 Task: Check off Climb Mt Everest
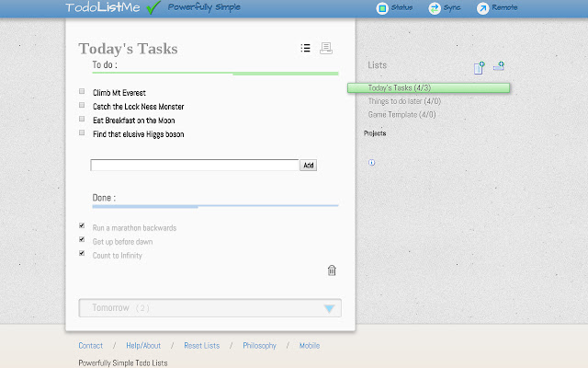click(x=82, y=91)
